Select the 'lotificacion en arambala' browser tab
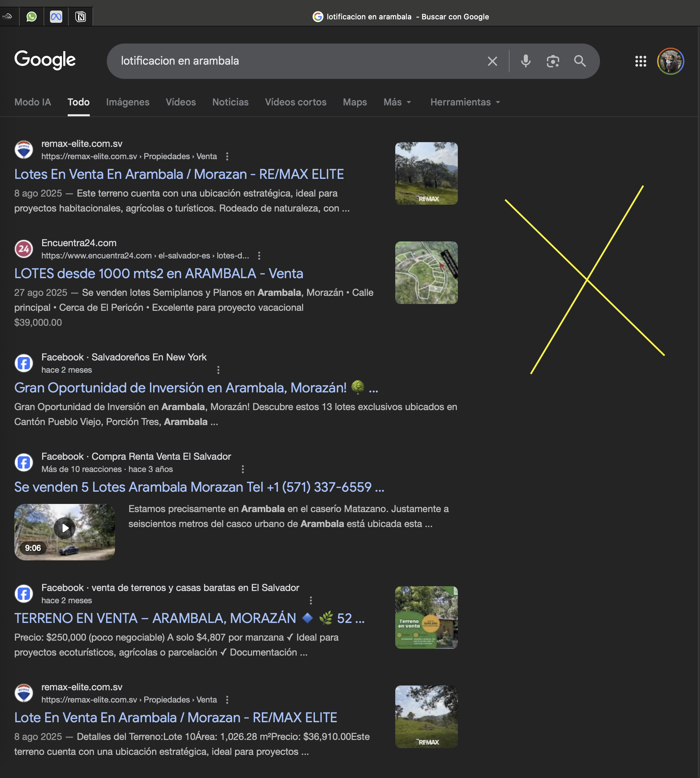 (x=400, y=17)
